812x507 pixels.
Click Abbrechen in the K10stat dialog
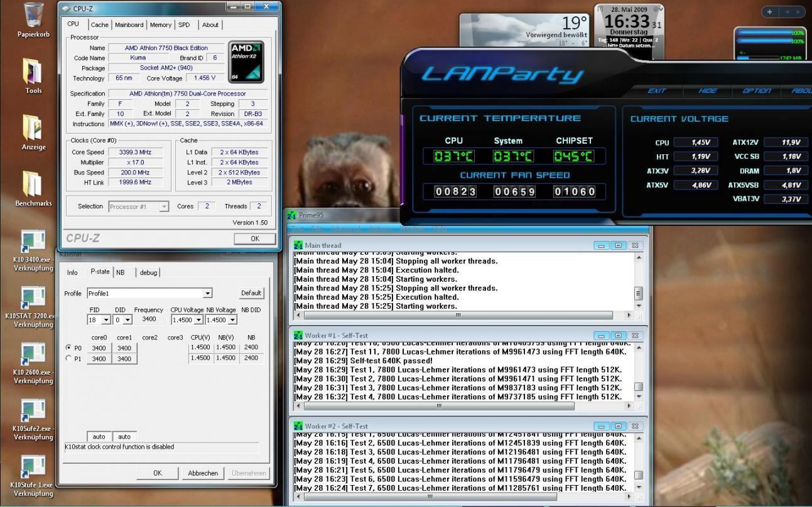pyautogui.click(x=203, y=473)
